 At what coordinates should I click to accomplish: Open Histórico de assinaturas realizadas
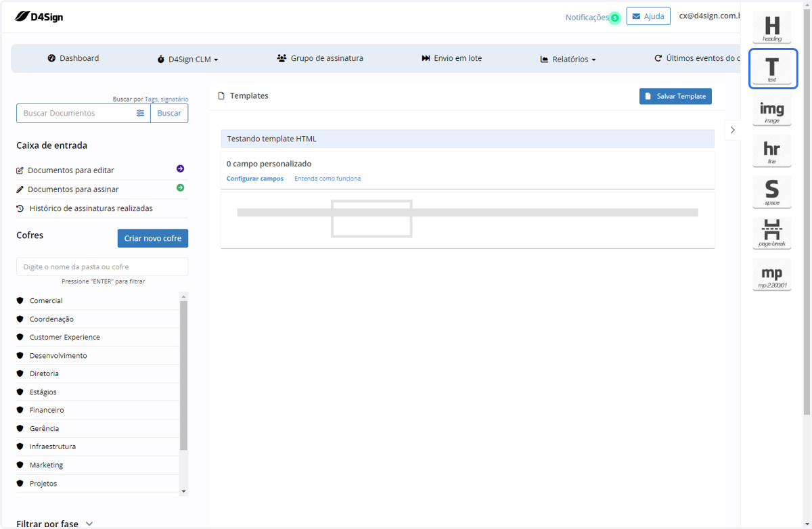(91, 208)
